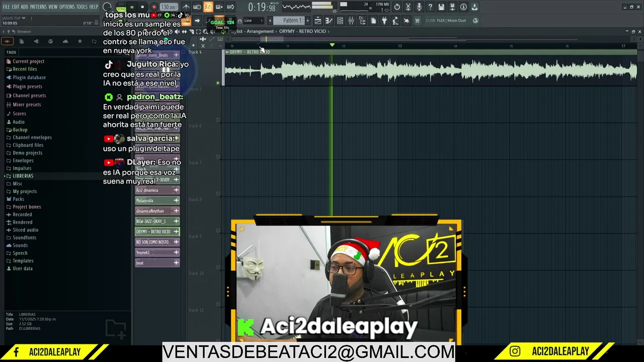Select the NEW-JAZZ-OKAY_1 clip in picker
This screenshot has height=362, width=644.
point(157,221)
